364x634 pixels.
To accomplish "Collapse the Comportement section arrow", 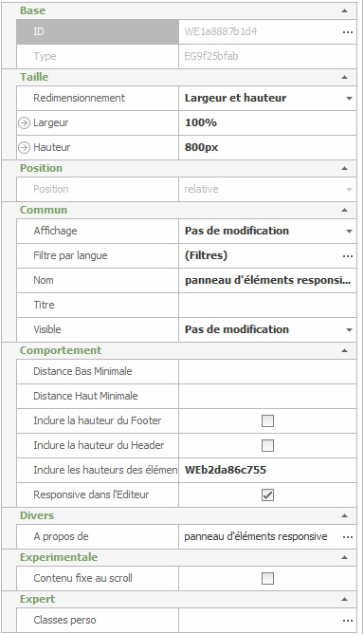I will [345, 350].
